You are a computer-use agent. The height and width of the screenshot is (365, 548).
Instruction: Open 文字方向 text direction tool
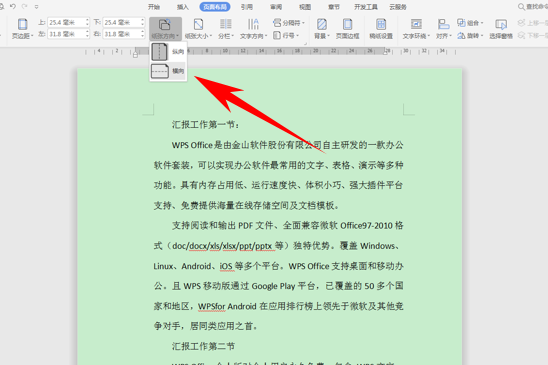(253, 29)
